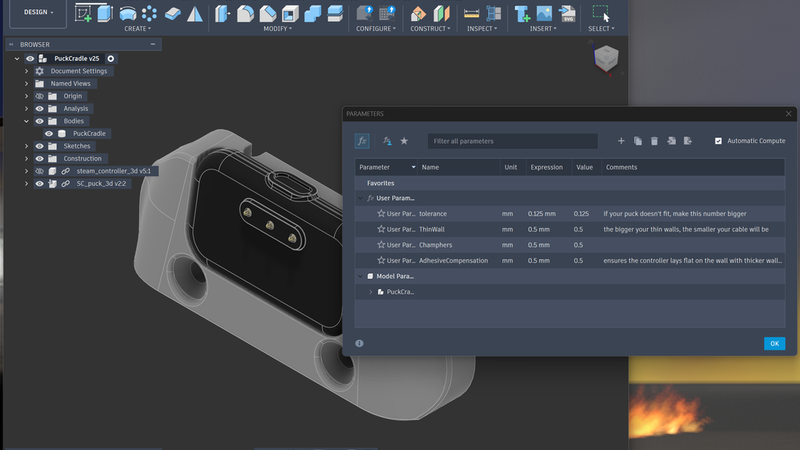Show the steam_controller_3d v5:1 component
Screen dimensions: 800x450
click(39, 171)
